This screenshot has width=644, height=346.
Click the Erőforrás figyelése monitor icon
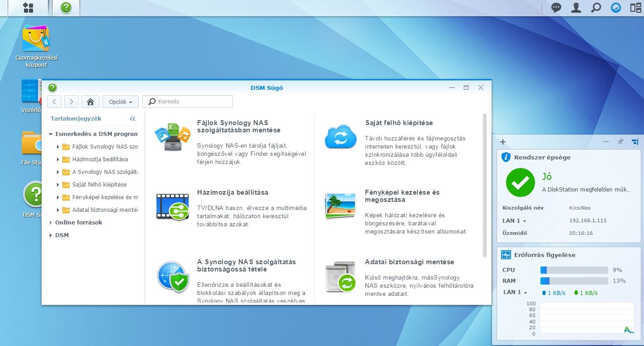[506, 255]
